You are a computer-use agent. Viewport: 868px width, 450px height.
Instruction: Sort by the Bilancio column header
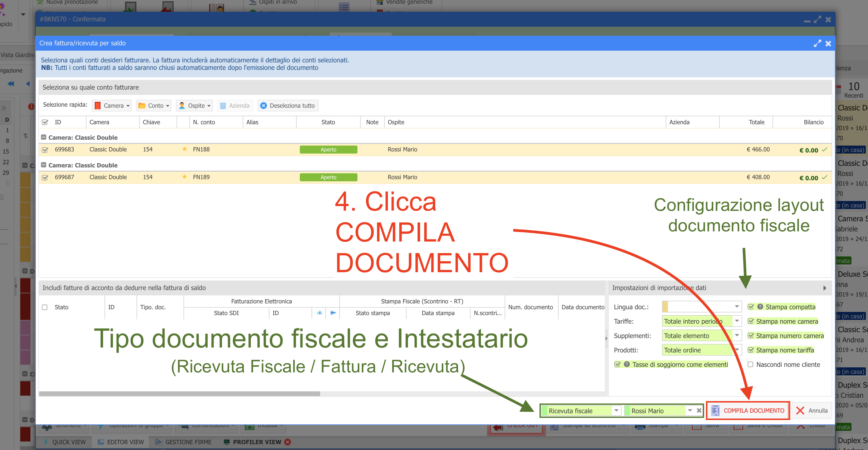[802, 122]
